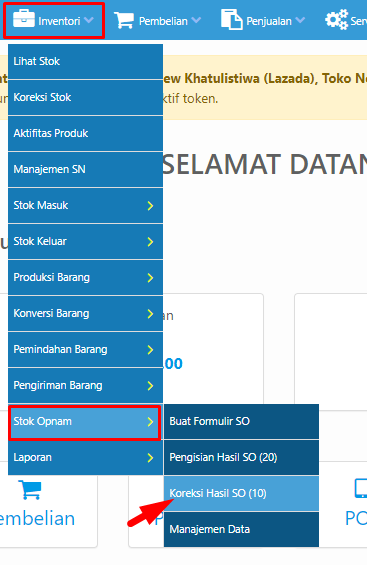Collapse the Inventori menu chevron
This screenshot has width=367, height=565.
coord(89,20)
